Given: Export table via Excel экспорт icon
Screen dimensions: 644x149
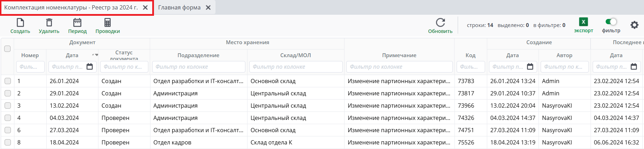Looking at the screenshot, I should coord(583,22).
